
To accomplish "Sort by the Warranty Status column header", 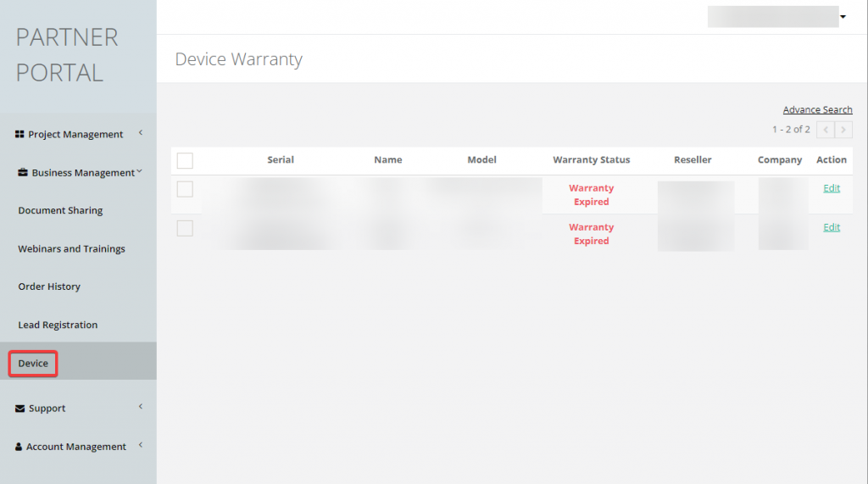I will (x=591, y=160).
